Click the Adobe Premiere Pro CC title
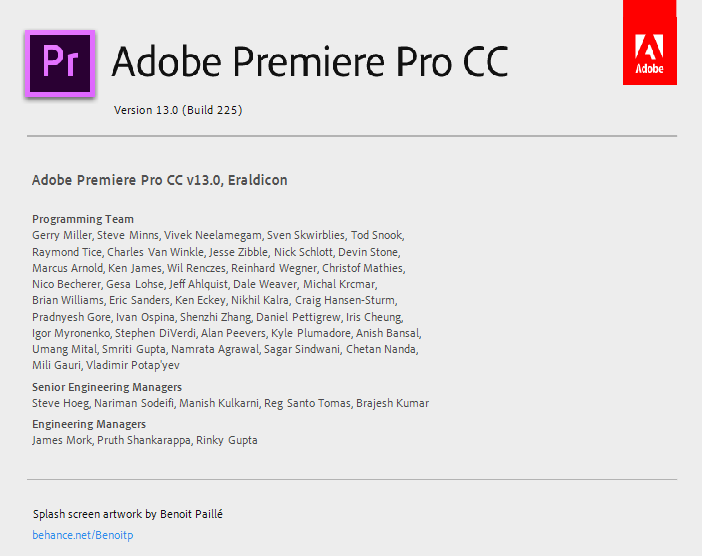The image size is (702, 556). click(310, 62)
